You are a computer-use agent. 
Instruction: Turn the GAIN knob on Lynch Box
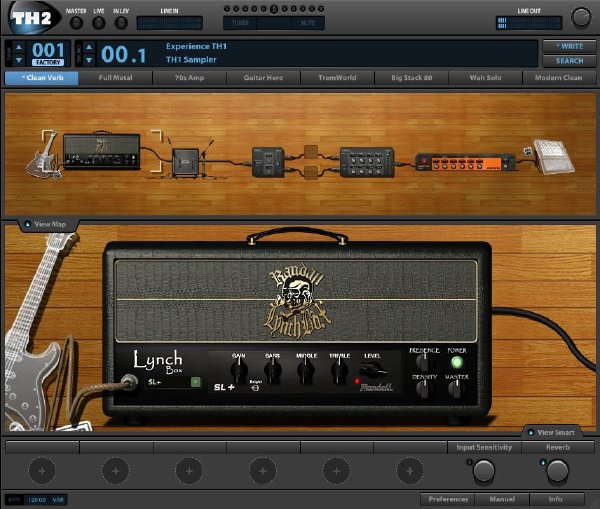coord(238,370)
